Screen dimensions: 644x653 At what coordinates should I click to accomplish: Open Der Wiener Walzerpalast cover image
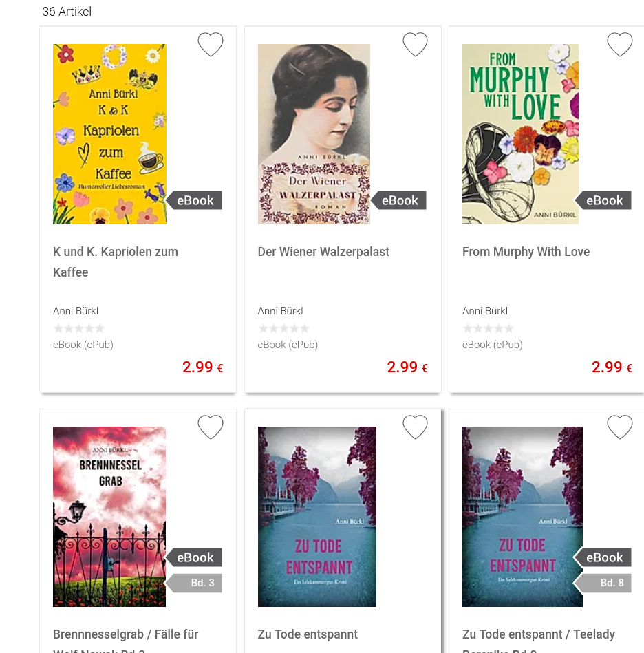point(314,134)
